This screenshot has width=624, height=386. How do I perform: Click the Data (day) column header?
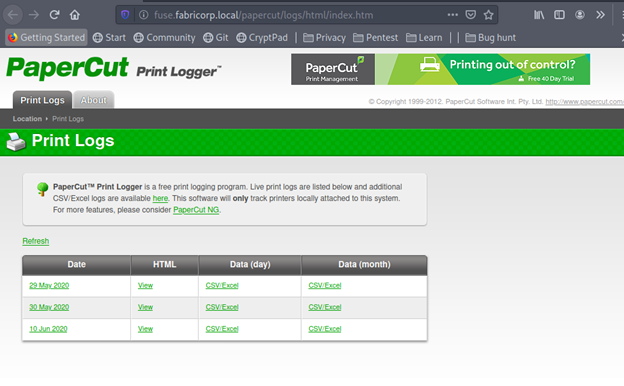(x=250, y=265)
